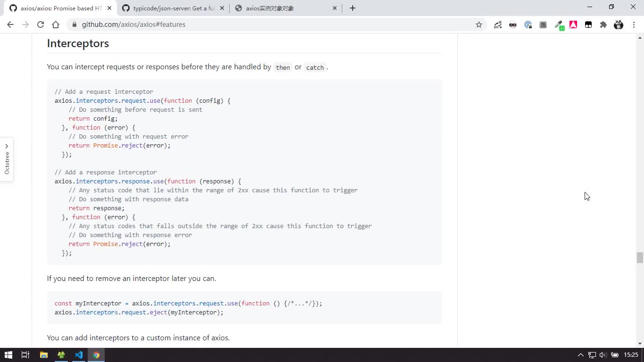Click 'const myInterceptor' code line
The height and width of the screenshot is (362, 644).
189,304
